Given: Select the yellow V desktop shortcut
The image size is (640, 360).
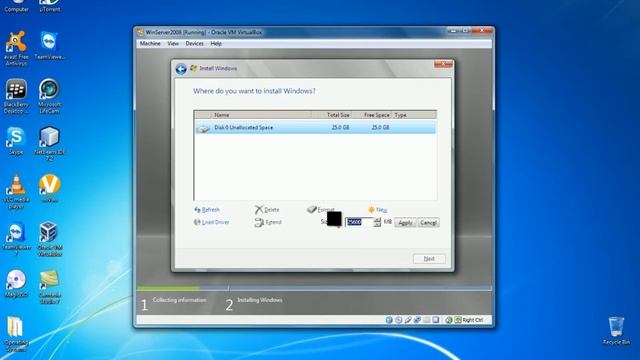Looking at the screenshot, I should (49, 189).
